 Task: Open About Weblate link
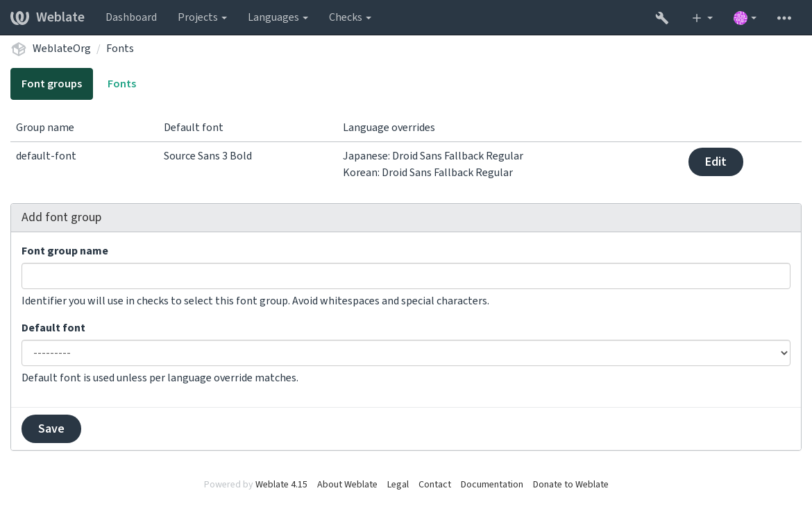347,484
